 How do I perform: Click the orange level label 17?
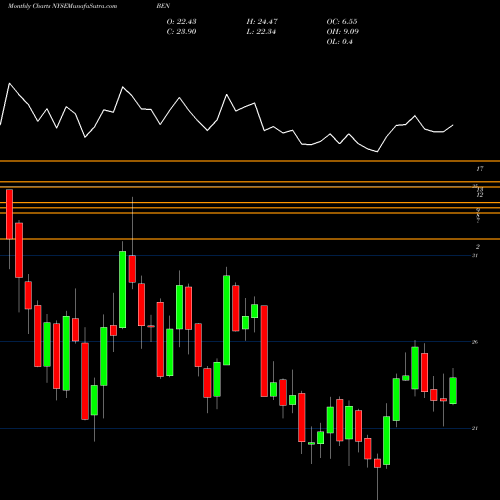tap(479, 169)
